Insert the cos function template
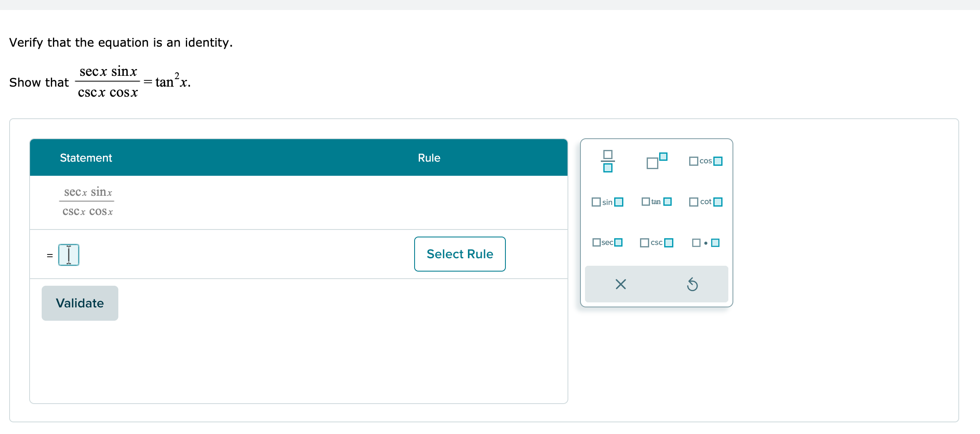 (x=705, y=161)
